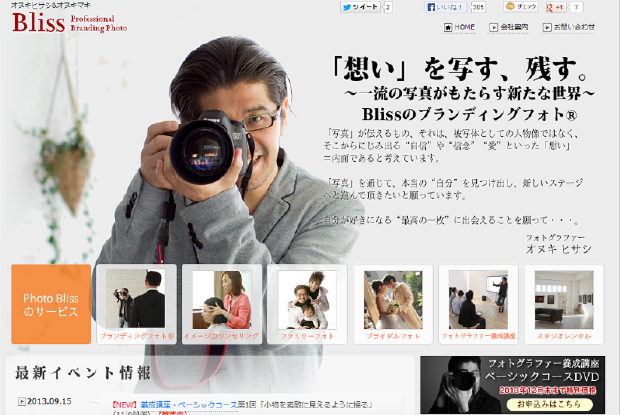This screenshot has height=415, width=620.
Task: Click the Facebook Like button
Action: 446,7
